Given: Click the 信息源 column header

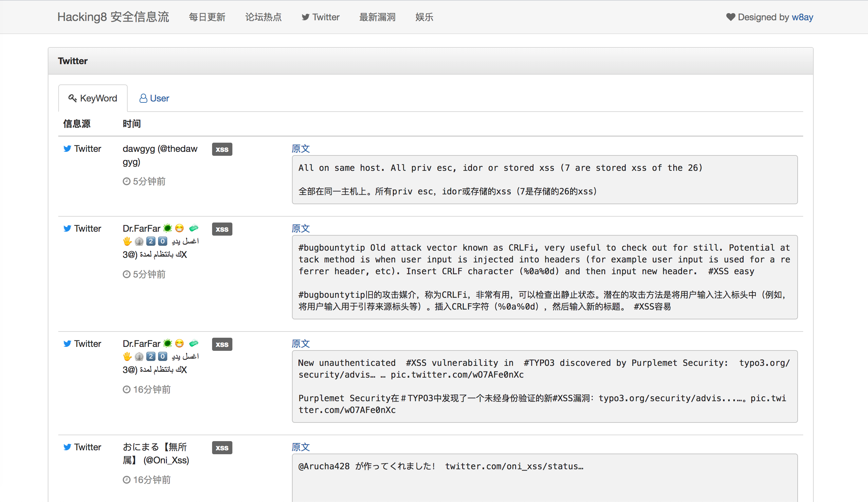Looking at the screenshot, I should click(77, 124).
